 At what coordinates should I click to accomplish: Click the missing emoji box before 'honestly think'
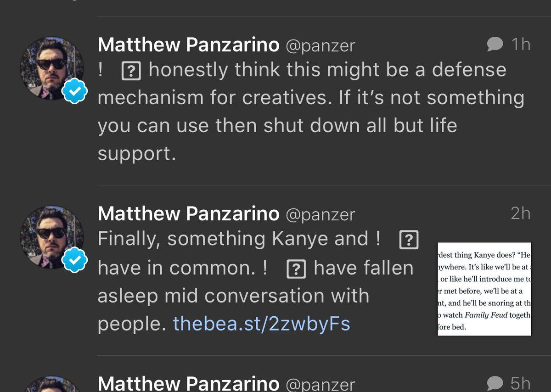[x=131, y=71]
